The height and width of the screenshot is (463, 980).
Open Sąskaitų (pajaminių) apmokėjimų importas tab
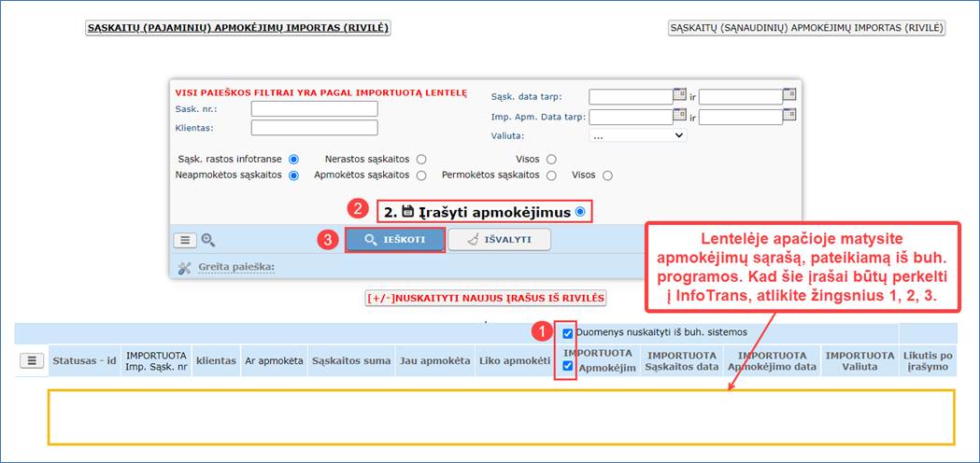pyautogui.click(x=238, y=28)
